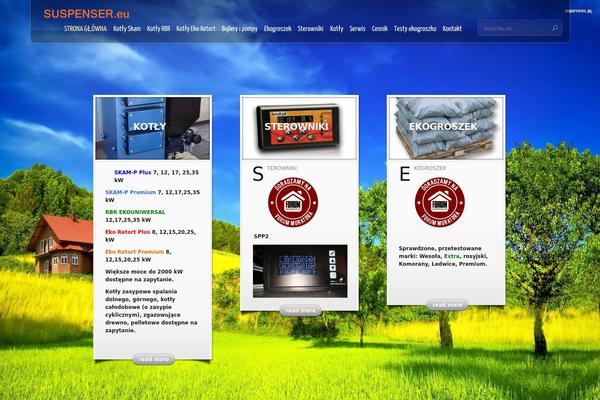The width and height of the screenshot is (600, 400).
Task: Click the STEROWNIKI controller image banner
Action: click(299, 128)
